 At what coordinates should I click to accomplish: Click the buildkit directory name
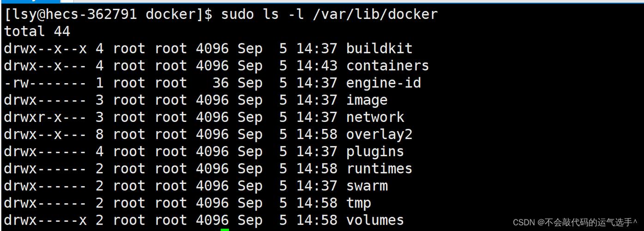[379, 49]
